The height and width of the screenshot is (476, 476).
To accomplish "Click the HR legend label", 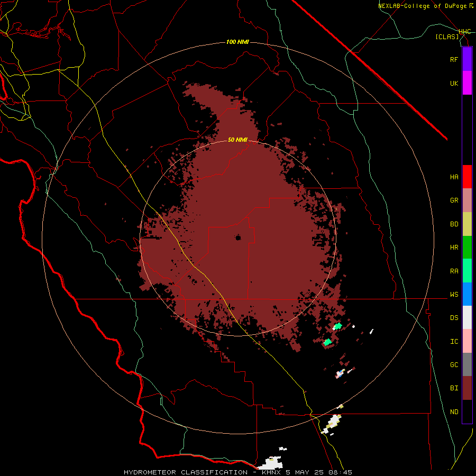I will 454,248.
